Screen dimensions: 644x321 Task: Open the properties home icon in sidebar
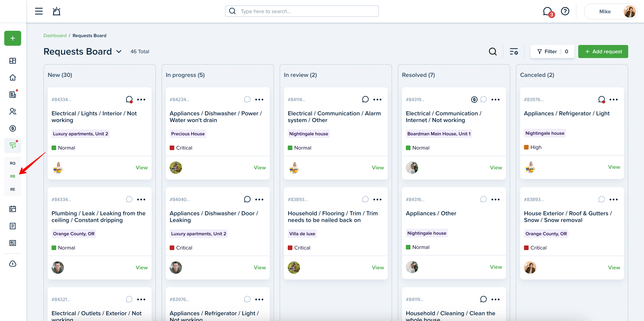pos(13,78)
